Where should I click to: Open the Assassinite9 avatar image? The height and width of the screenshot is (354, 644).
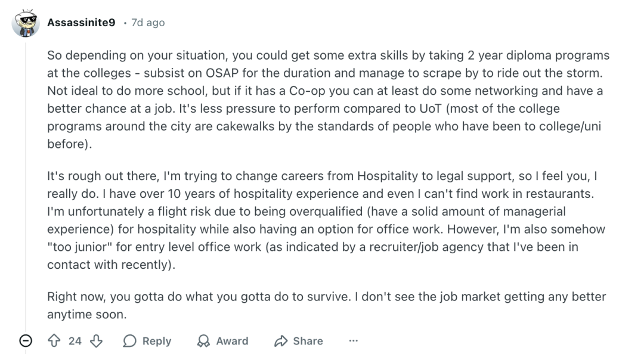pos(26,23)
